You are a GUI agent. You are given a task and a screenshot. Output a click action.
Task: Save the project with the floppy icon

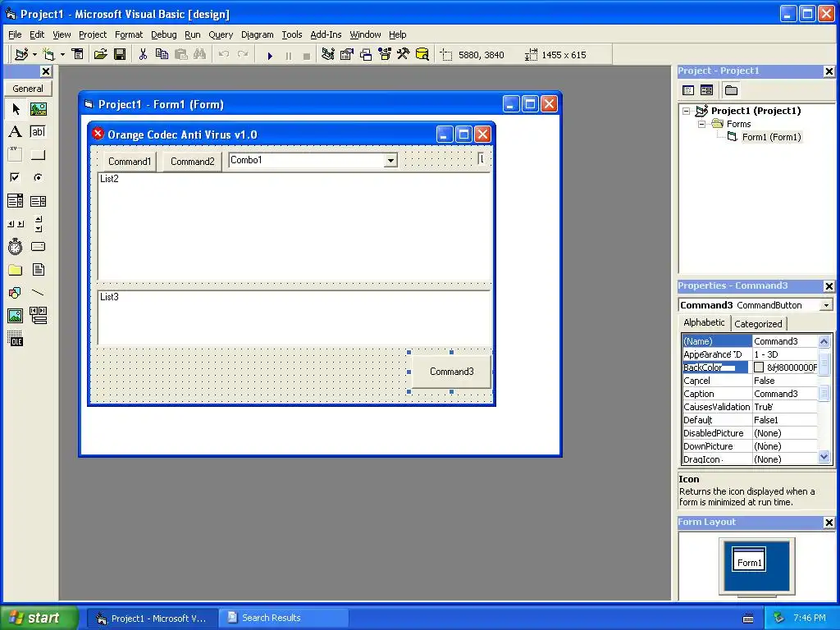120,55
